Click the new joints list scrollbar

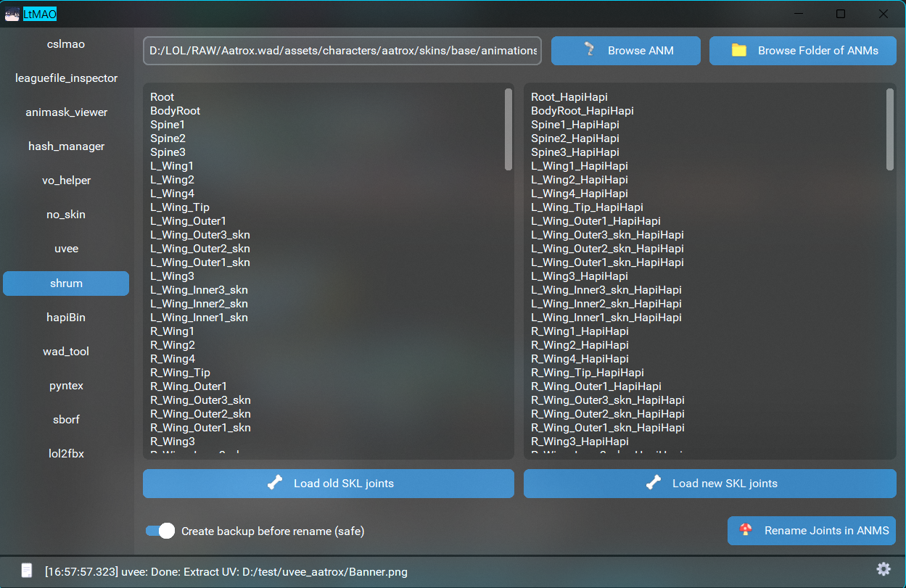click(x=890, y=130)
